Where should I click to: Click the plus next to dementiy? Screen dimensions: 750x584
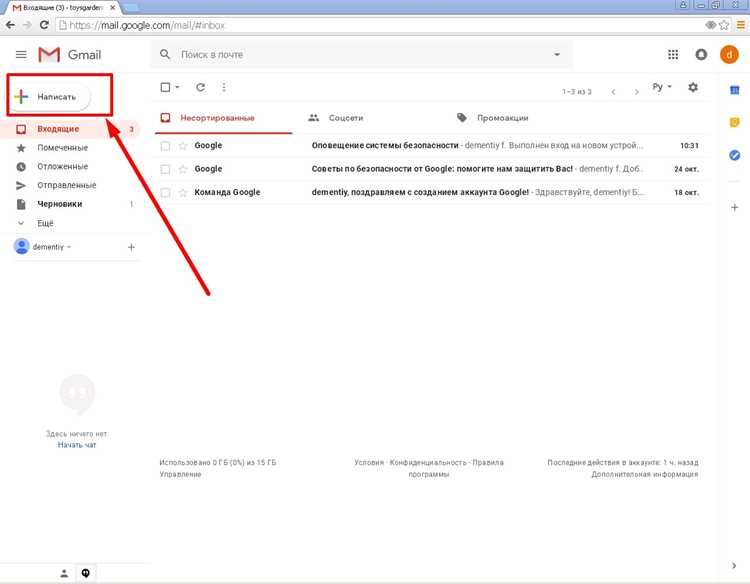(131, 247)
